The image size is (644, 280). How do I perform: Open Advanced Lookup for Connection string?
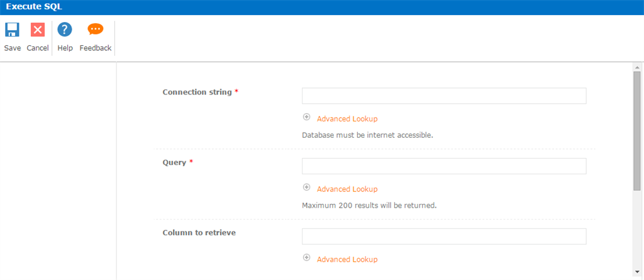pos(347,118)
